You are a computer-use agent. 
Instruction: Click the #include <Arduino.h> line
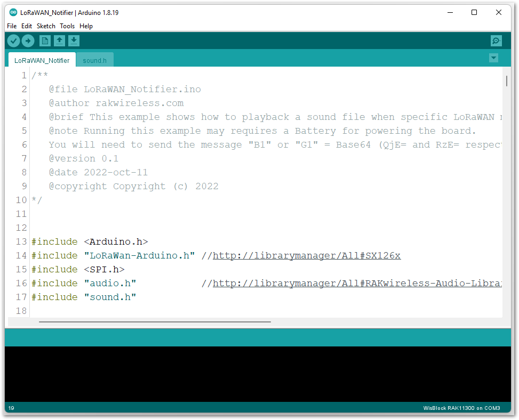(x=90, y=242)
